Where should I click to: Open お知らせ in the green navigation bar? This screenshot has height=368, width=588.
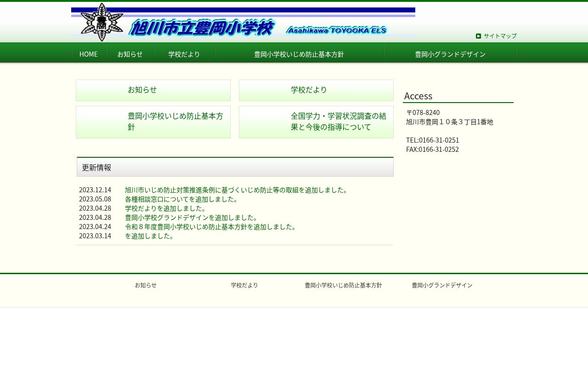coord(130,54)
